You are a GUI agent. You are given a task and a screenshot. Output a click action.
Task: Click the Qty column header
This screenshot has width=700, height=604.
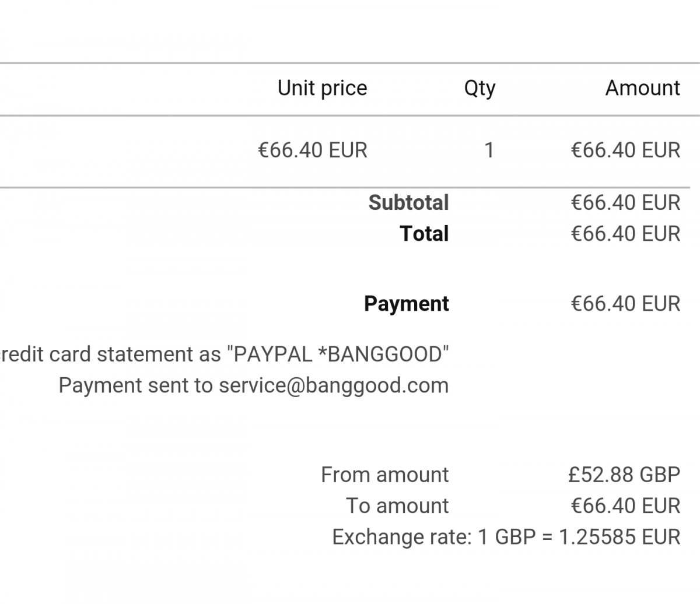pos(480,89)
